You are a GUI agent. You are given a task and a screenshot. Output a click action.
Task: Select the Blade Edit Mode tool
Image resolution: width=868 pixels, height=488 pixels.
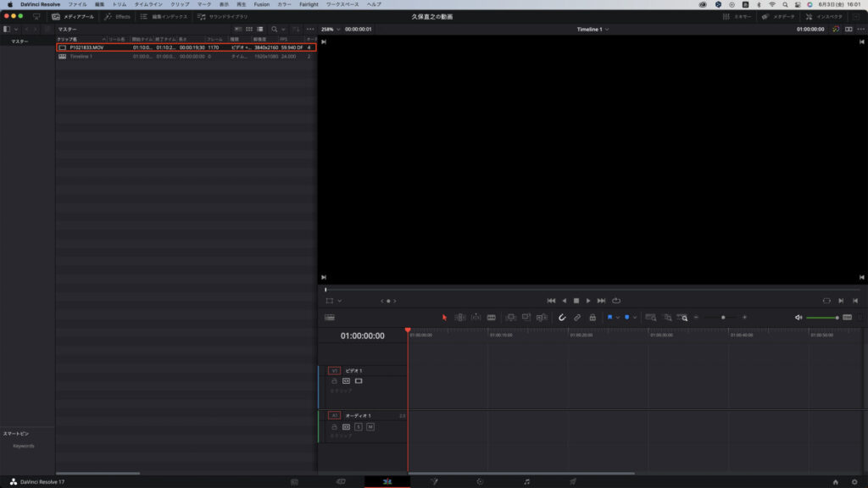click(491, 318)
